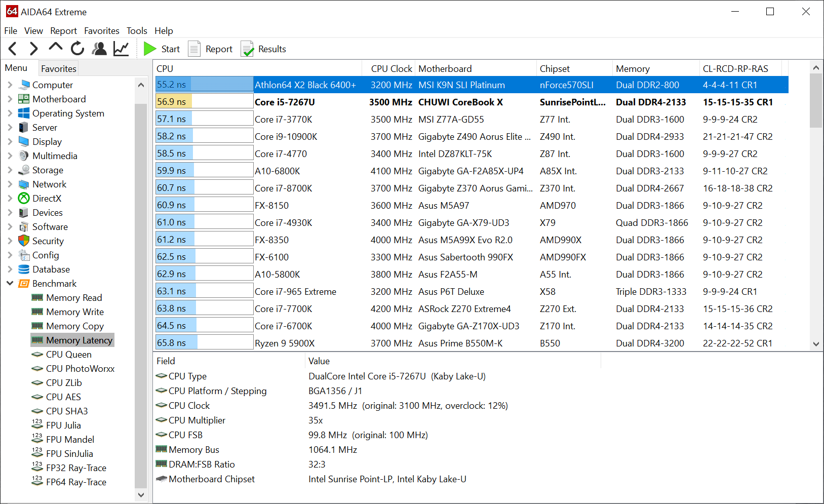Switch to the Favorites tab
The height and width of the screenshot is (504, 824).
coord(59,68)
